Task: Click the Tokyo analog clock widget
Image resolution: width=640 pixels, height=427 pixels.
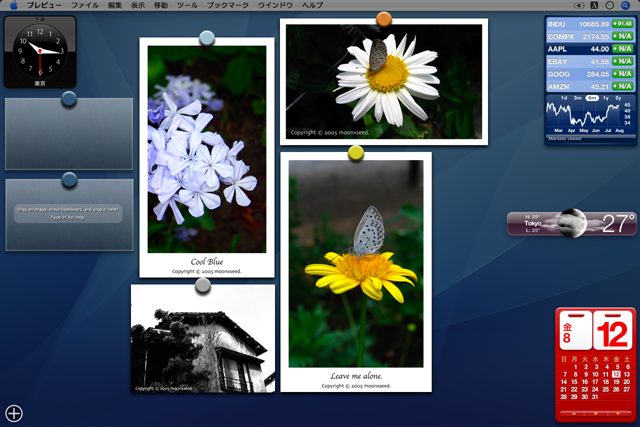Action: 39,49
